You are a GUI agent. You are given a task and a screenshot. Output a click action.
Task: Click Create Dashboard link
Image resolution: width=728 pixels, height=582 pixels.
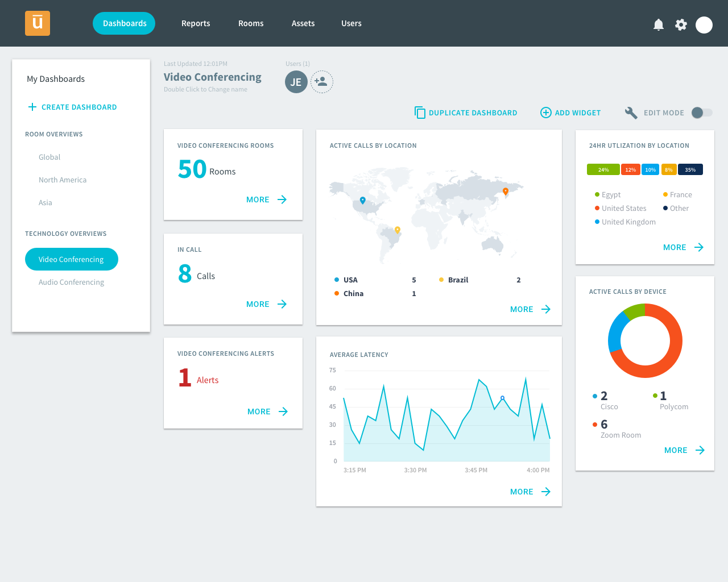pyautogui.click(x=72, y=107)
